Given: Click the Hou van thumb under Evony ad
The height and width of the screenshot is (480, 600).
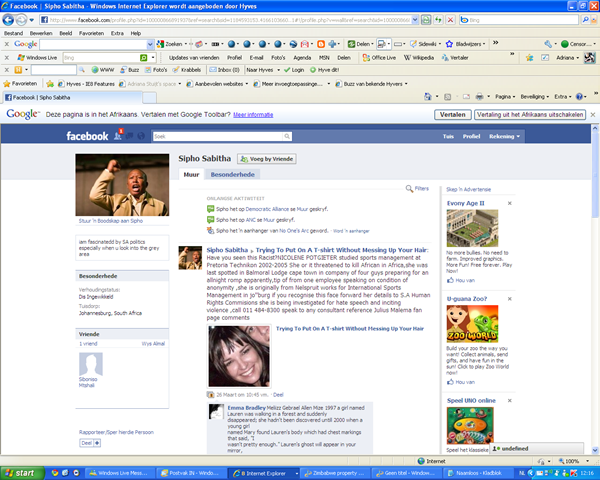Looking at the screenshot, I should [x=450, y=281].
